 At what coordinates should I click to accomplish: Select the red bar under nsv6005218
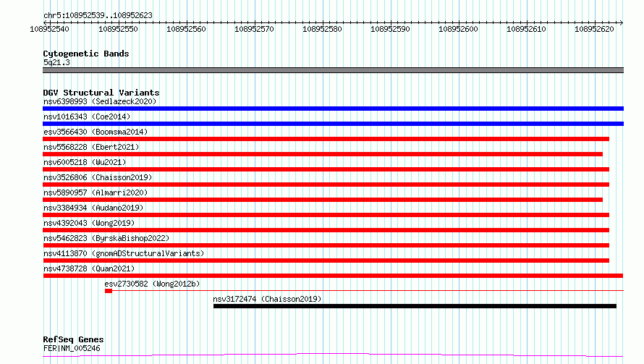tap(326, 169)
